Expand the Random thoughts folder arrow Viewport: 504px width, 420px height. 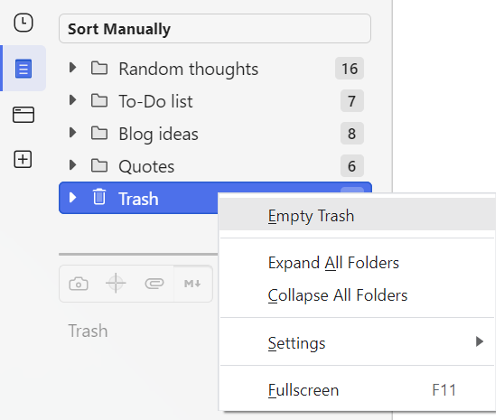point(73,68)
